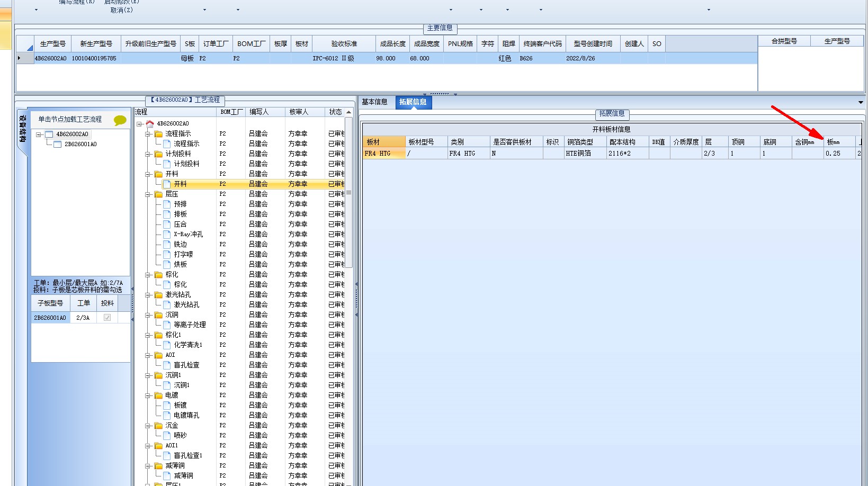The width and height of the screenshot is (868, 486).
Task: Click the 层压 folder icon
Action: pos(158,194)
